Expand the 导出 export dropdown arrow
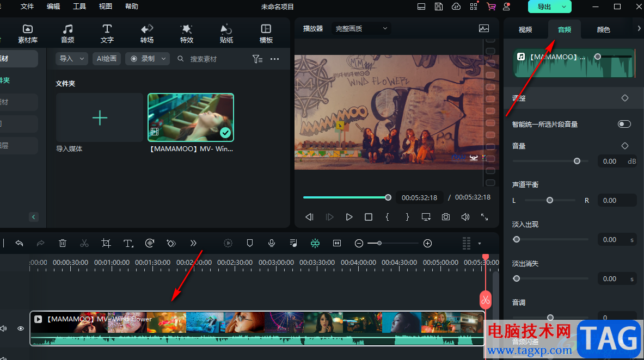The height and width of the screenshot is (360, 644). (x=565, y=7)
